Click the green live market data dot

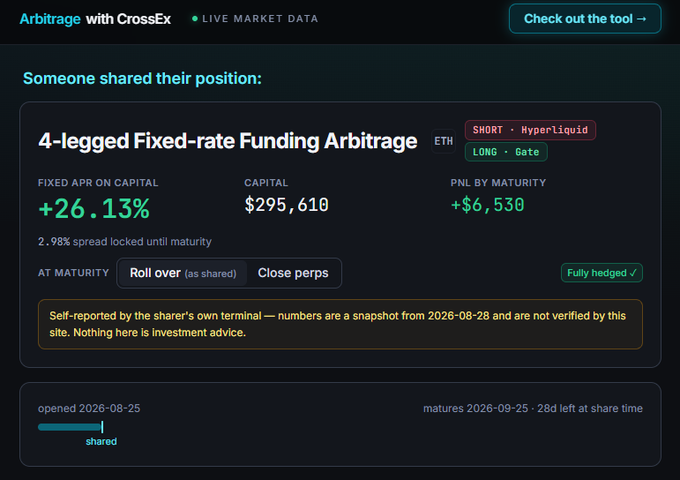point(195,19)
